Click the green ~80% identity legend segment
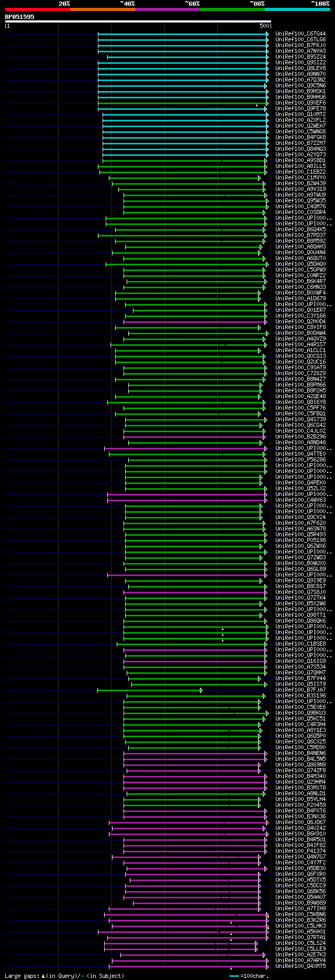Screen dimensions: 335x980 coord(232,9)
